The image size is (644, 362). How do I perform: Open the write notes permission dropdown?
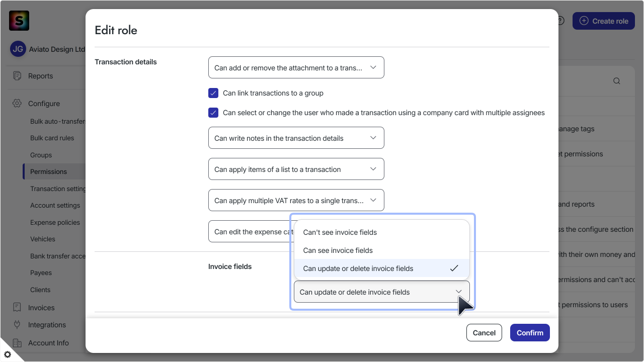(296, 138)
